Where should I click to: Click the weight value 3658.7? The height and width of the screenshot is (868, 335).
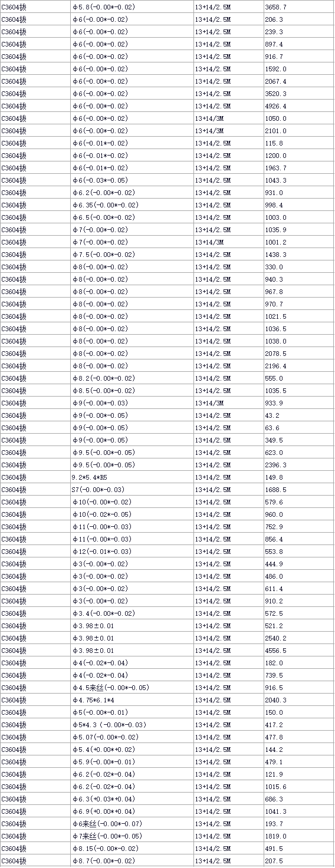tap(298, 7)
